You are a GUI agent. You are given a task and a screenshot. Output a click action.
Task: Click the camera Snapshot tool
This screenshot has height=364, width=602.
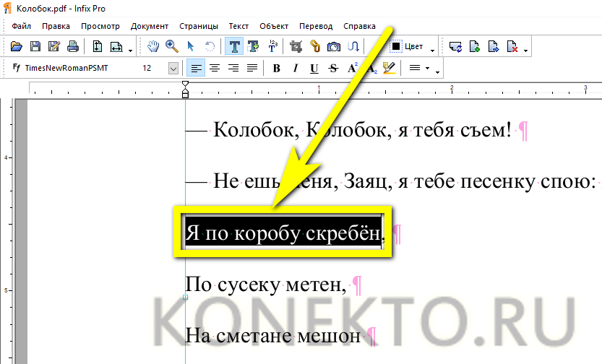click(x=334, y=47)
